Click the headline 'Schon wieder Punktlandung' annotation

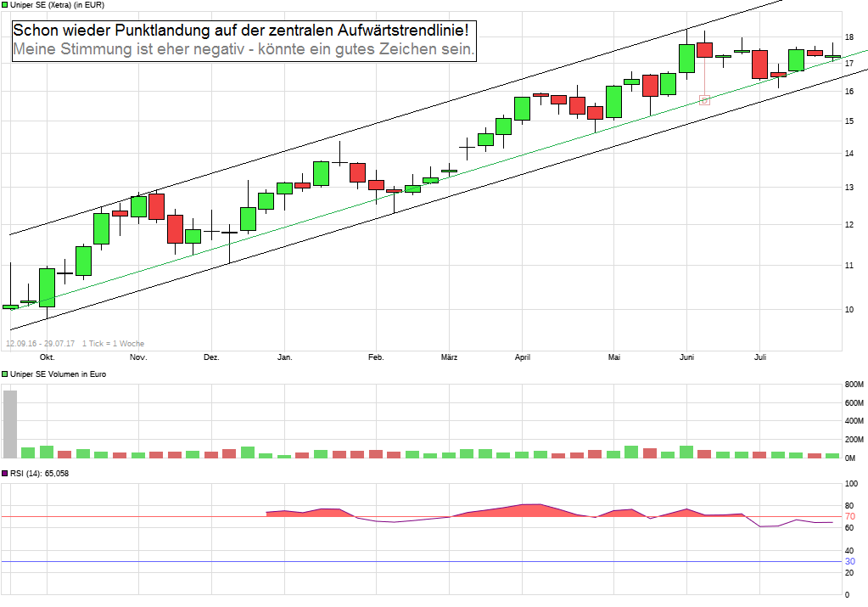(x=241, y=30)
